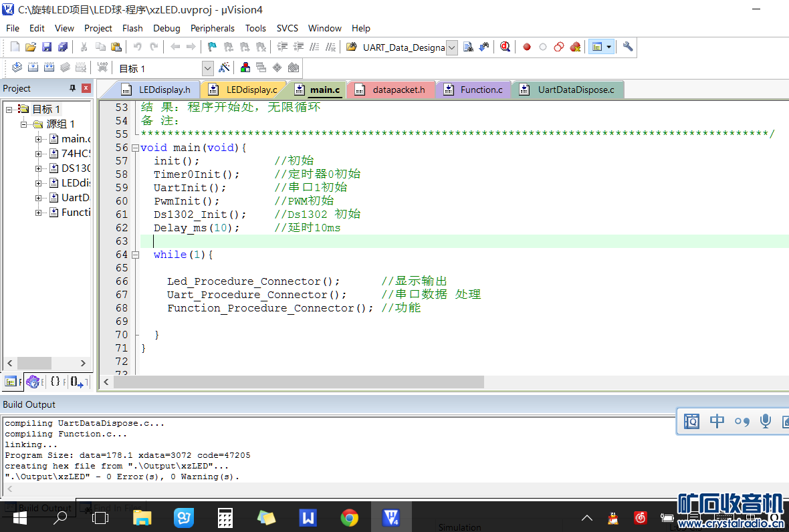Select the 源组 1 source group folder
The image size is (789, 532).
point(60,124)
